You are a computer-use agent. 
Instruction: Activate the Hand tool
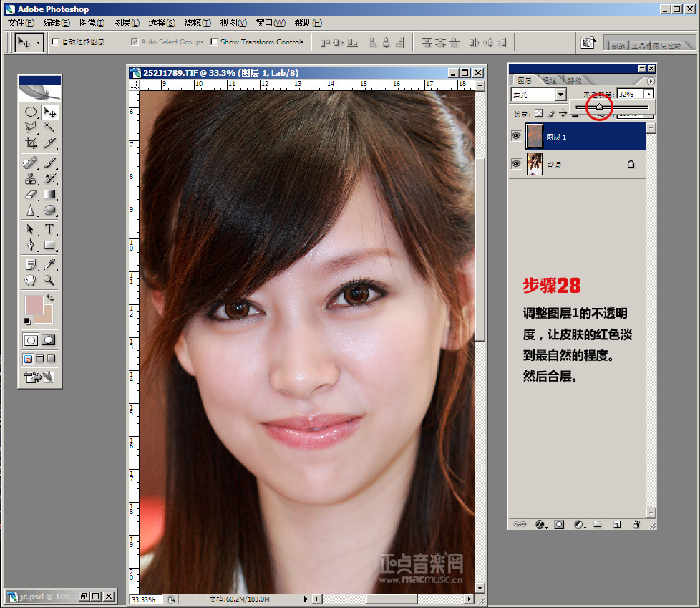31,280
